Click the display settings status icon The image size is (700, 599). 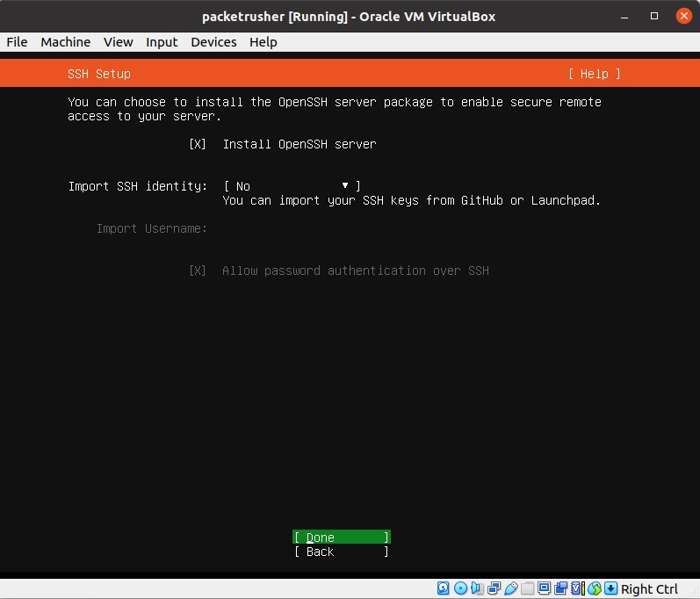pos(544,588)
